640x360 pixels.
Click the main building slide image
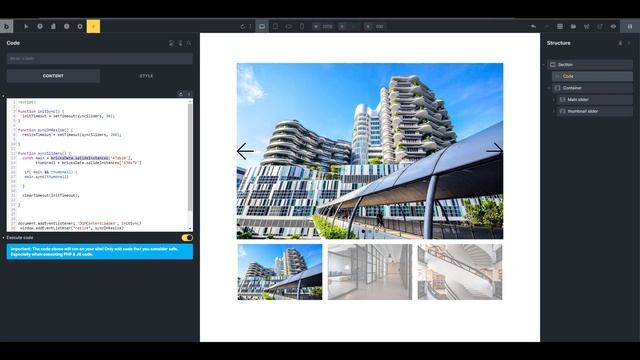370,151
